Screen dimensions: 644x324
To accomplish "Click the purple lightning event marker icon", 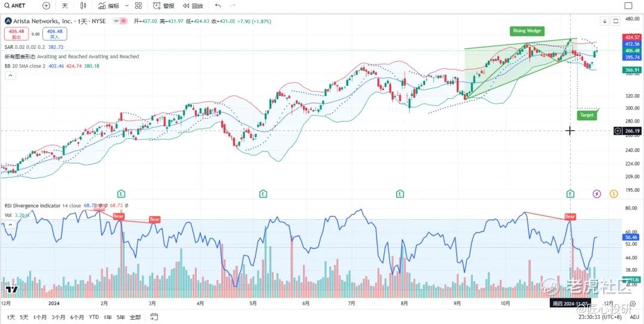I will pos(597,194).
